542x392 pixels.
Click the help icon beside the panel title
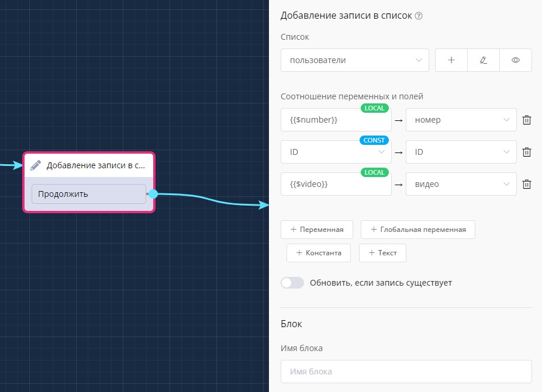pos(419,16)
